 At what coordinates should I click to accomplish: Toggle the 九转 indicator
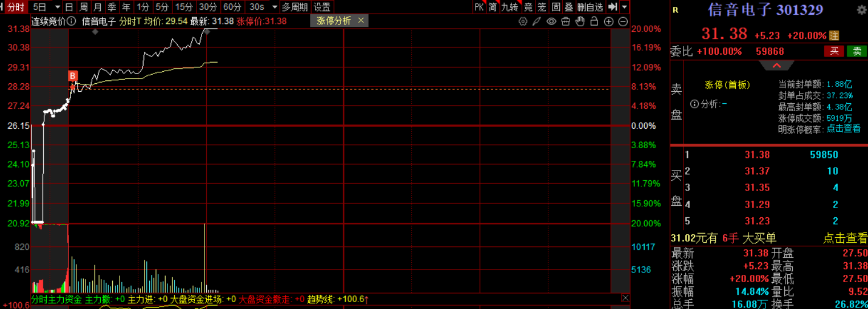point(510,7)
